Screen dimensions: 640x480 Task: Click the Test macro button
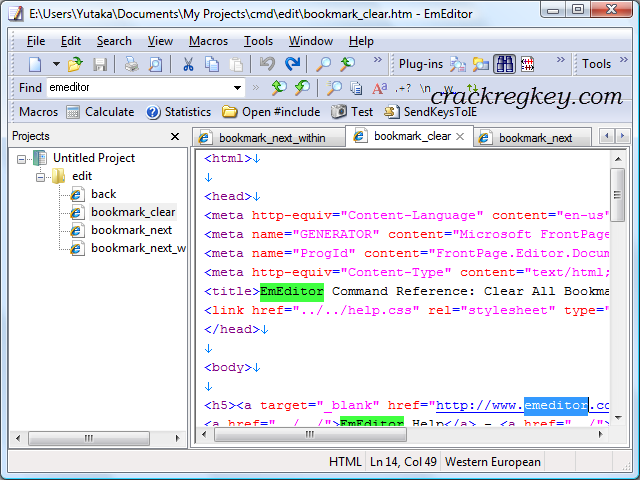click(352, 112)
